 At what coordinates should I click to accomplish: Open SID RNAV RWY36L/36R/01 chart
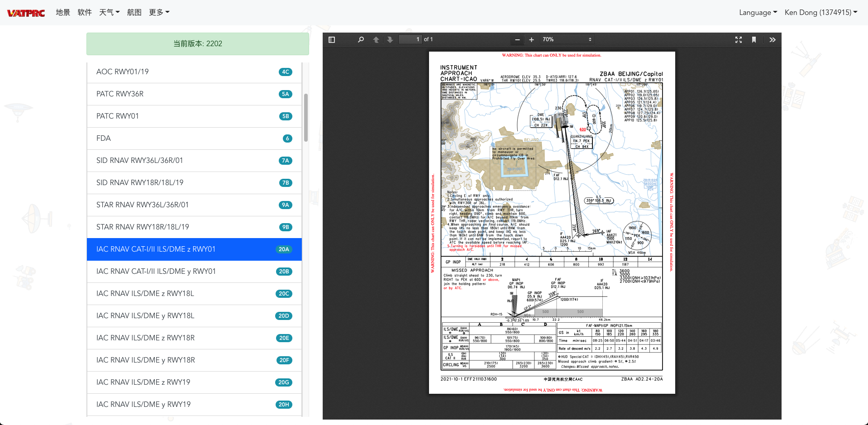pos(194,161)
